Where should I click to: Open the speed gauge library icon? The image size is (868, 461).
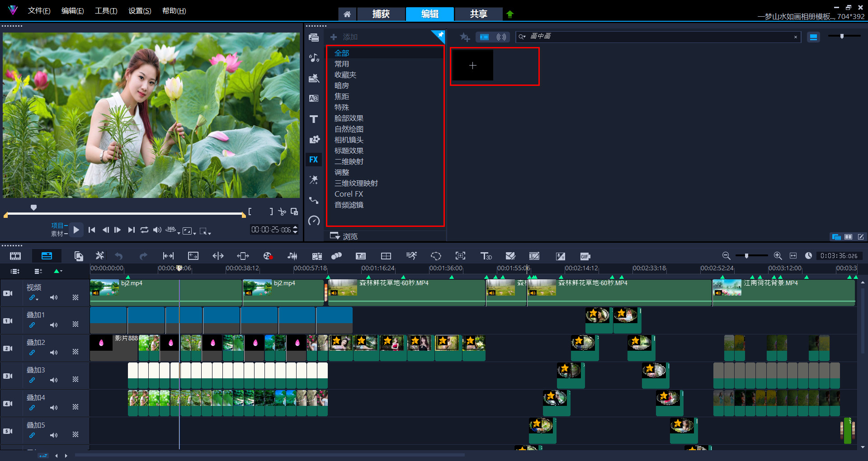coord(314,221)
